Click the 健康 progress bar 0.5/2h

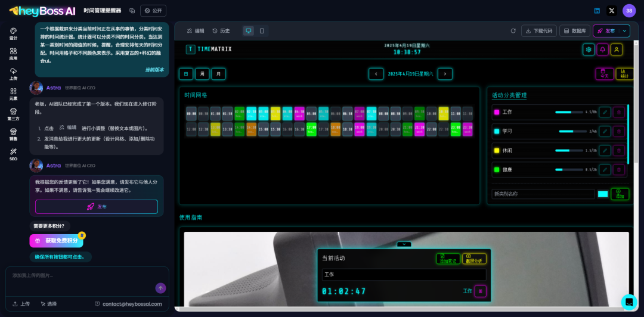coord(569,170)
